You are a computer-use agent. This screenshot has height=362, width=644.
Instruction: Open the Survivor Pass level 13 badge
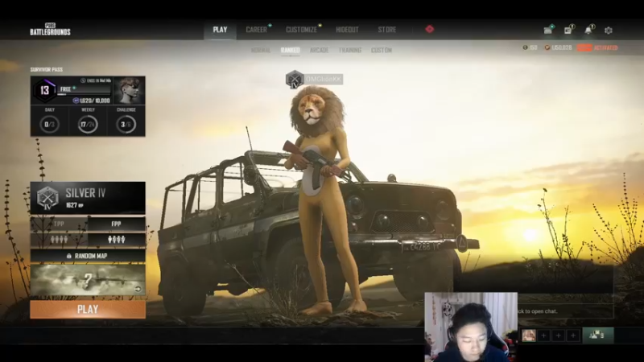tap(45, 90)
